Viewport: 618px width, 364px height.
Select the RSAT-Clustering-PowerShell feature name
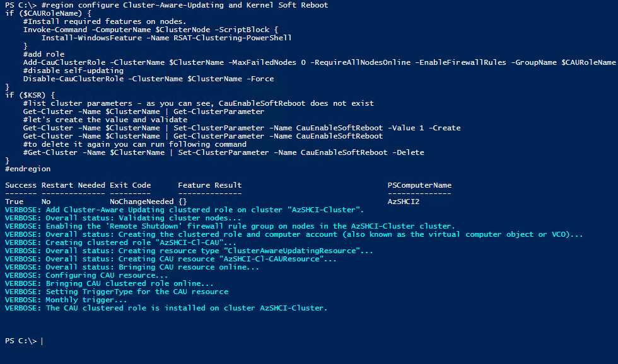tap(232, 38)
